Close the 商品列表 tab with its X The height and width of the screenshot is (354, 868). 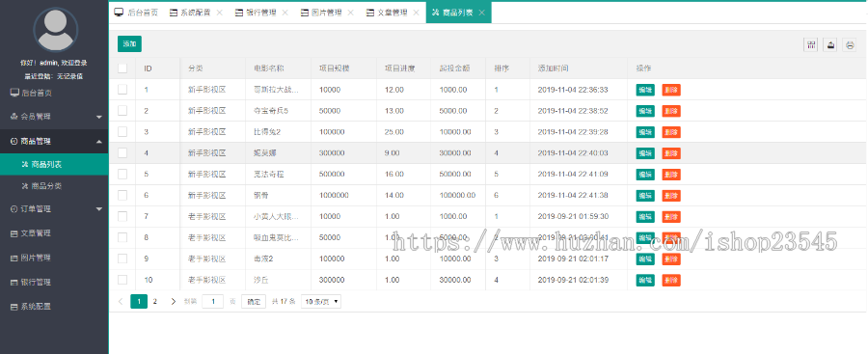481,13
